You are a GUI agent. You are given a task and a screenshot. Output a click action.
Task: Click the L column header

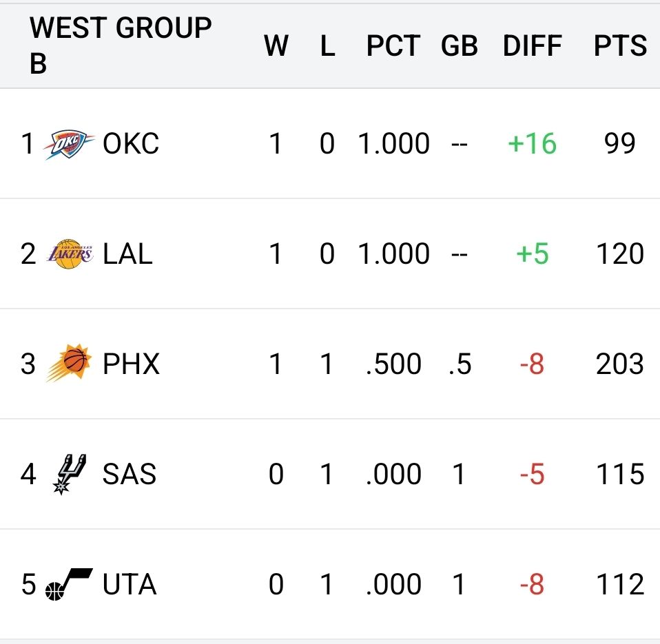point(327,46)
